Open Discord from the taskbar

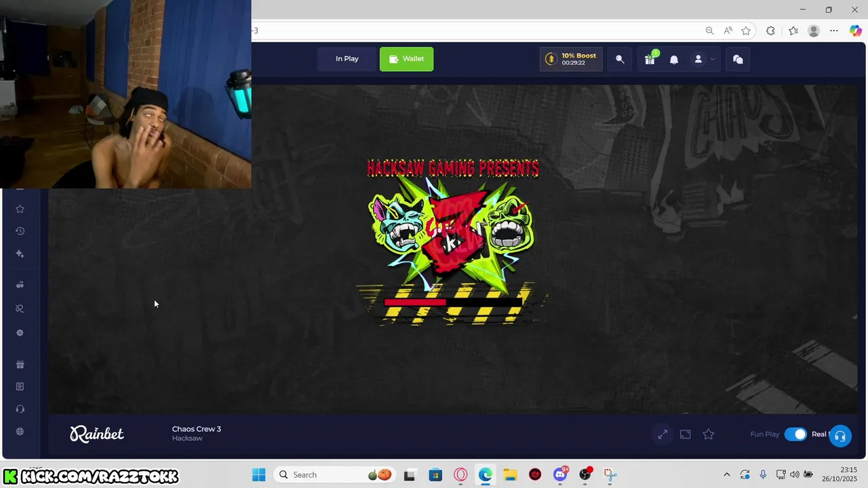(560, 475)
